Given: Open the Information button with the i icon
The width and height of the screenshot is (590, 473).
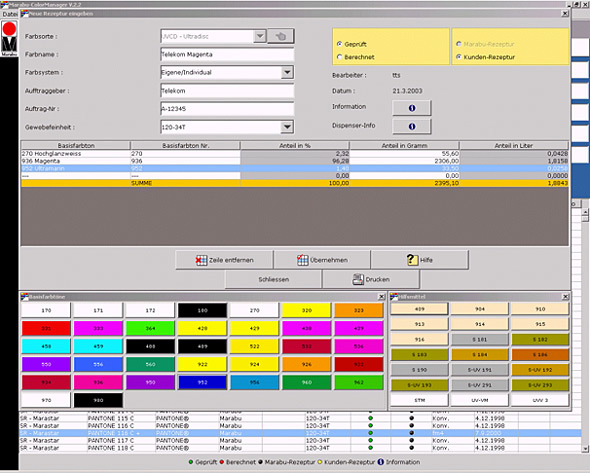Looking at the screenshot, I should pyautogui.click(x=412, y=108).
